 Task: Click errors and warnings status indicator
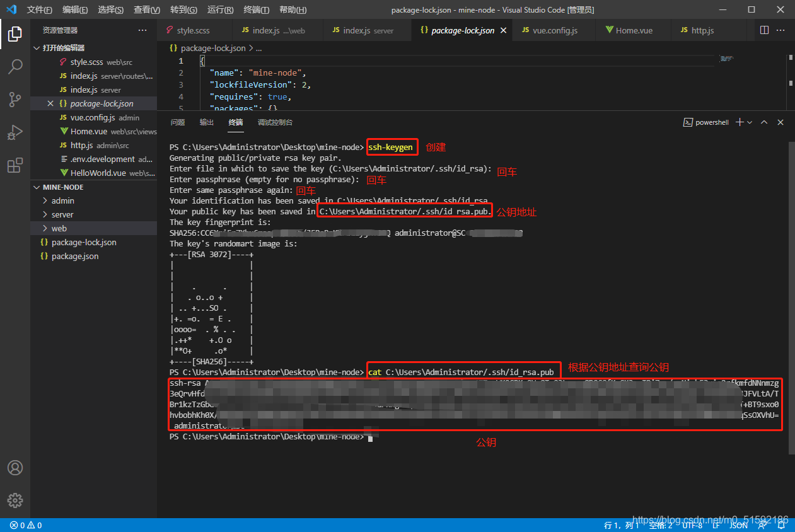26,525
